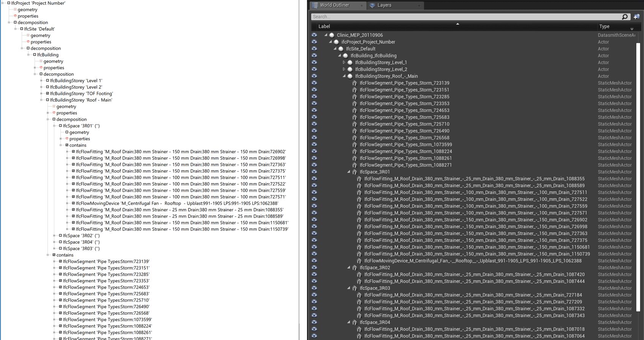Select the World Outliner tab

point(334,5)
